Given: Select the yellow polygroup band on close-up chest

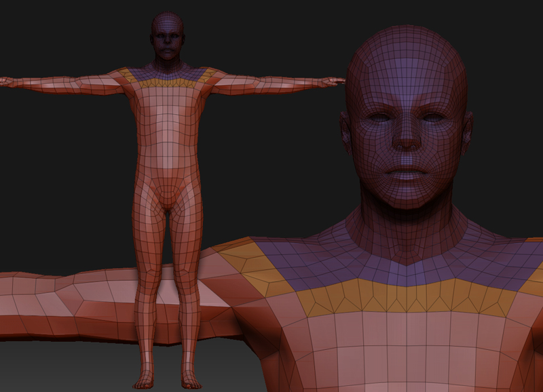Looking at the screenshot, I should tap(407, 298).
